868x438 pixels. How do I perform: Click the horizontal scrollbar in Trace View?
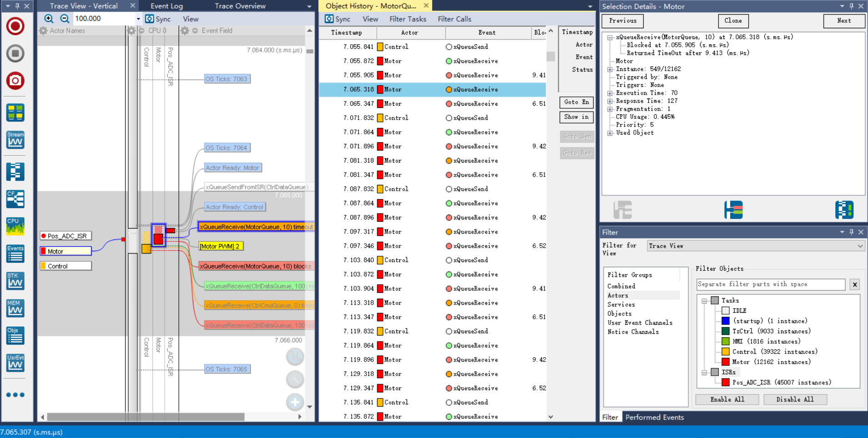(x=146, y=417)
